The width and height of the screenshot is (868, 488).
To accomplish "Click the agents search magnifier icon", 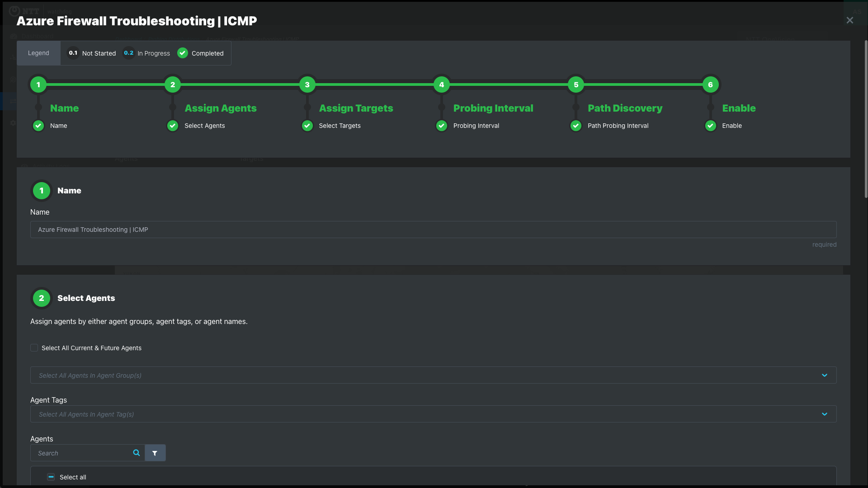I will tap(137, 453).
